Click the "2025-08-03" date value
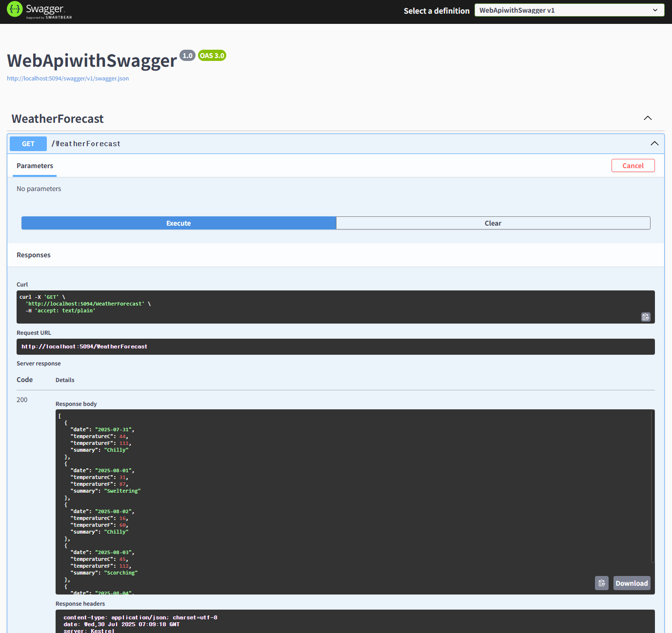 tap(113, 553)
